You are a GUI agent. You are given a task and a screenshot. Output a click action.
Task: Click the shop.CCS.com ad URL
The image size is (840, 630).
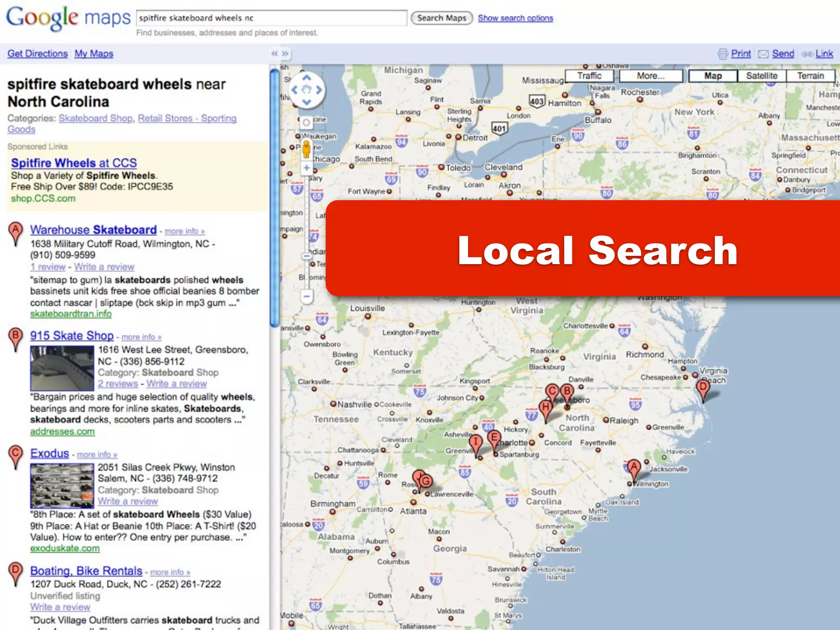pyautogui.click(x=43, y=199)
